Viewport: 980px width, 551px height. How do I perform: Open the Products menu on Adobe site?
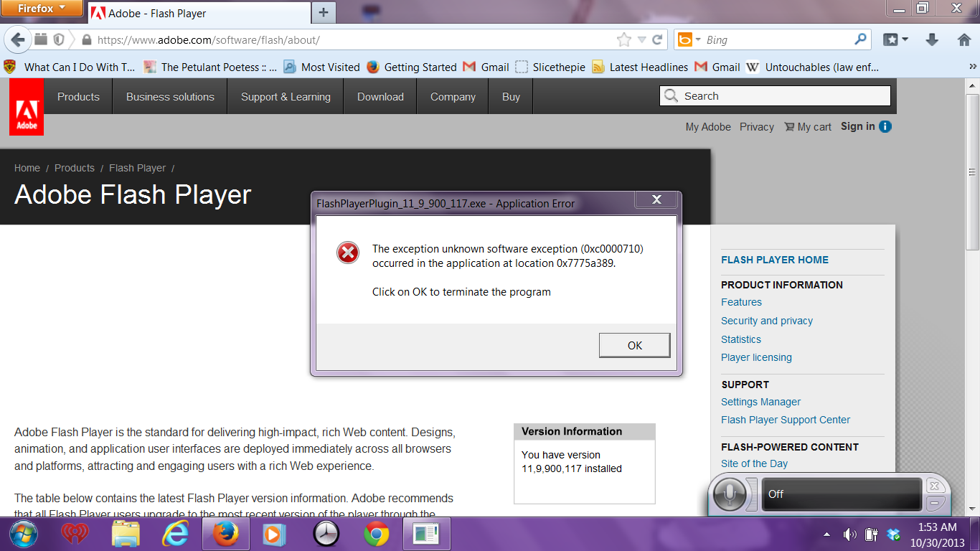pos(78,97)
